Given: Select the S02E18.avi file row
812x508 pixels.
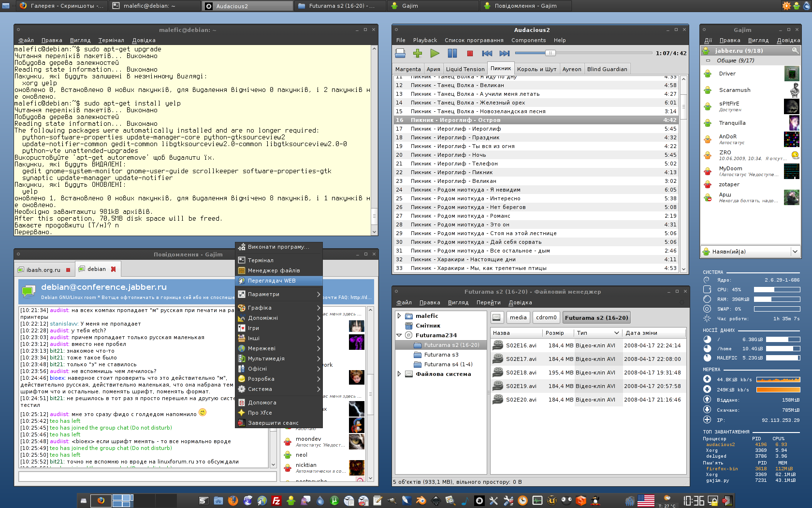Looking at the screenshot, I should point(589,373).
